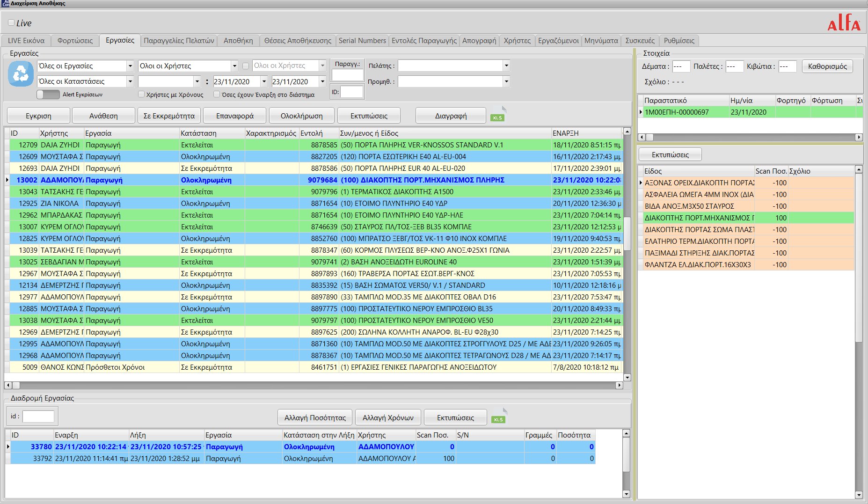
Task: Click the Καθορισμός button
Action: [x=827, y=66]
